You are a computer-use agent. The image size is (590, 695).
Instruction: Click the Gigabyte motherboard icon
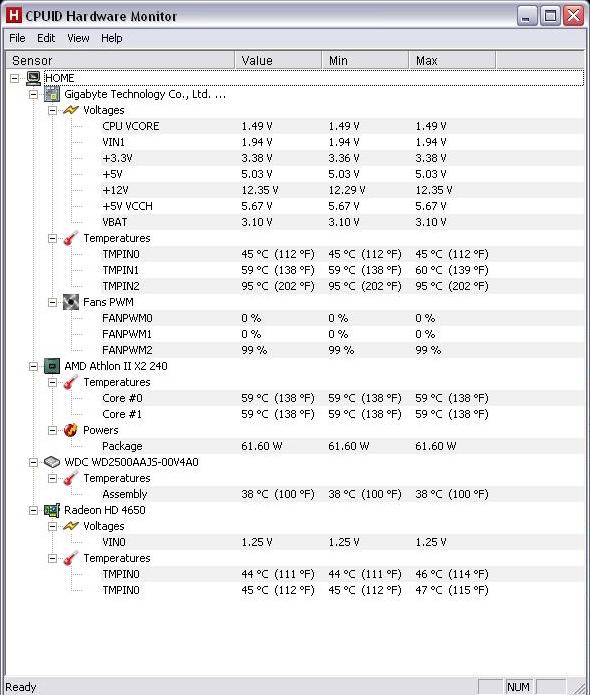pyautogui.click(x=52, y=94)
